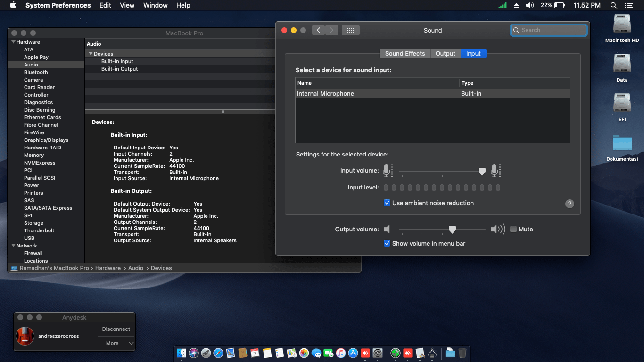The height and width of the screenshot is (362, 644).
Task: Collapse the Hardware section in System Information
Action: [x=13, y=41]
